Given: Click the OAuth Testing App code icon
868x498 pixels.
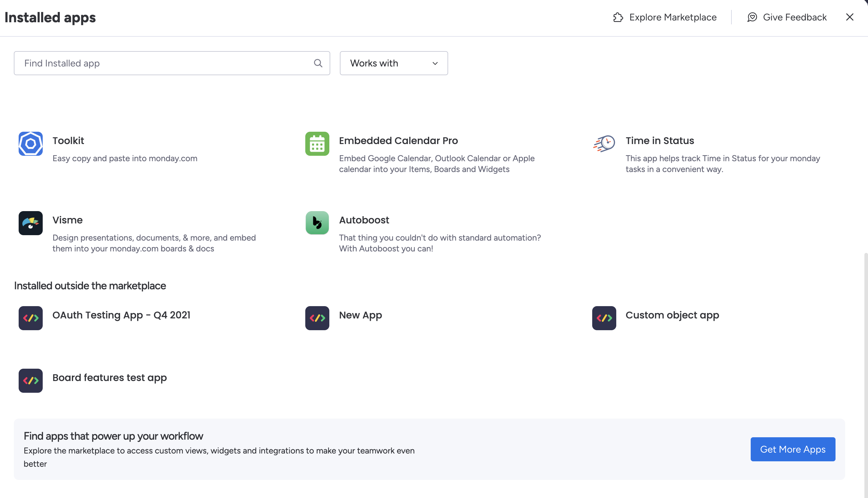Looking at the screenshot, I should (30, 318).
